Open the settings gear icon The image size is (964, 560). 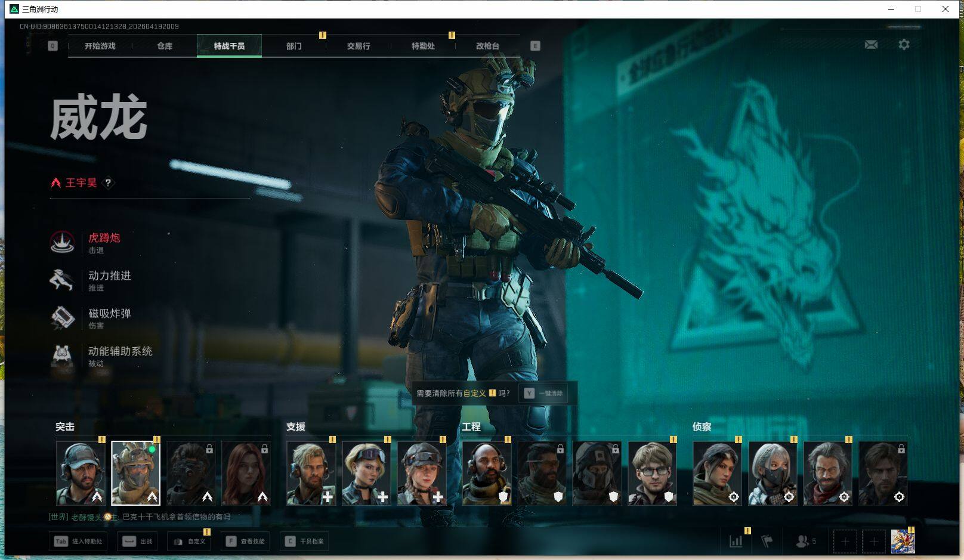pos(904,45)
